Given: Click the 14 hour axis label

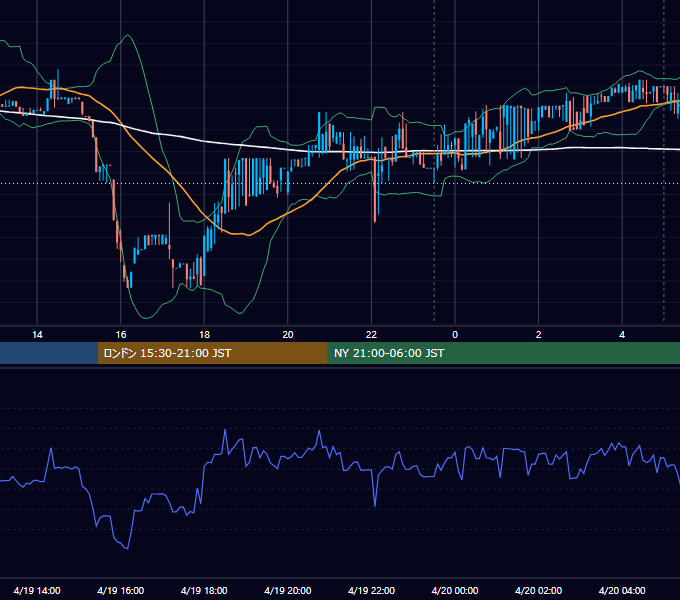Looking at the screenshot, I should point(37,335).
